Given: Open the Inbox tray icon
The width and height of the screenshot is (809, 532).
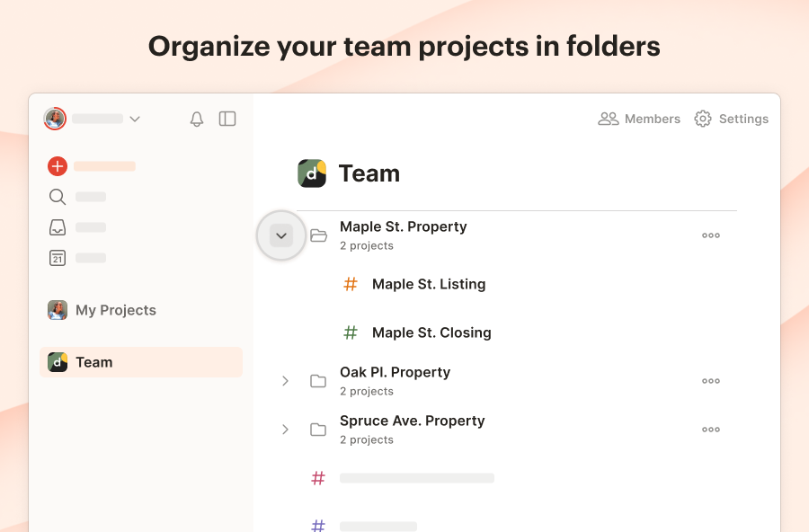Looking at the screenshot, I should pos(58,227).
